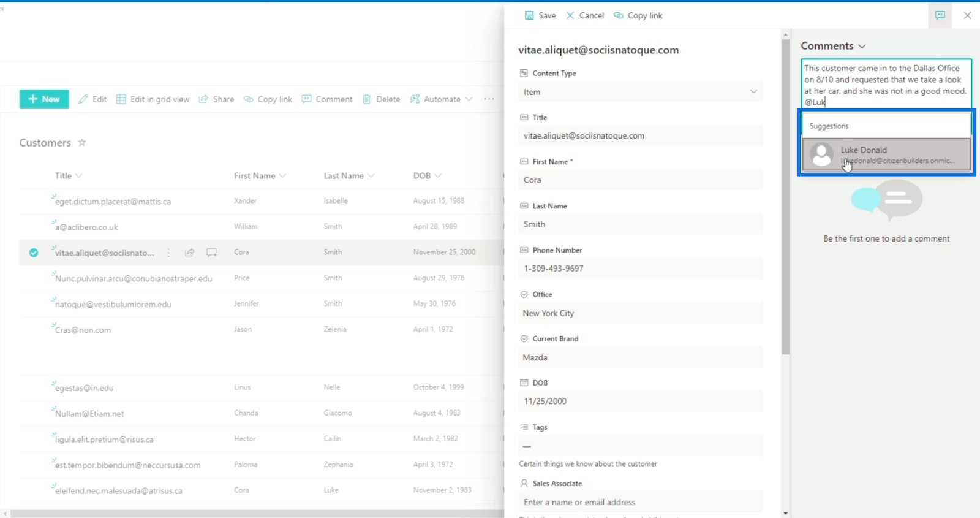Image resolution: width=980 pixels, height=518 pixels.
Task: Click the list's horizontal scrollbar
Action: tap(257, 514)
